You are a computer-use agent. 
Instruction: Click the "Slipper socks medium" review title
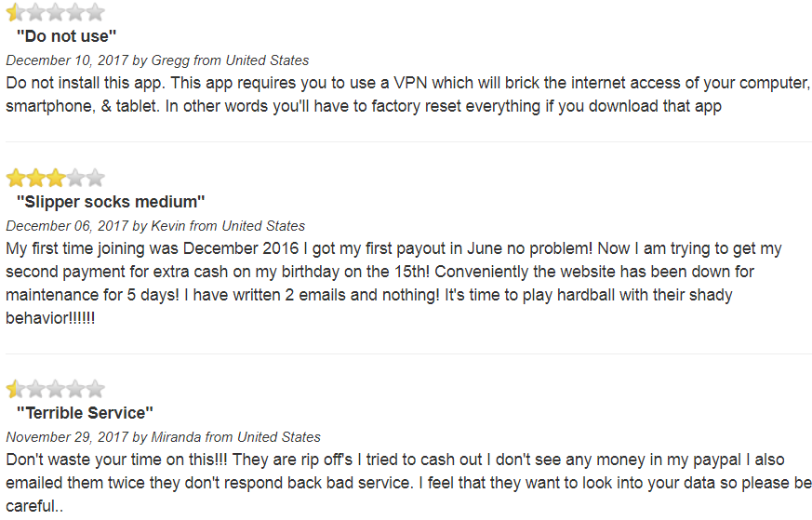pyautogui.click(x=111, y=202)
